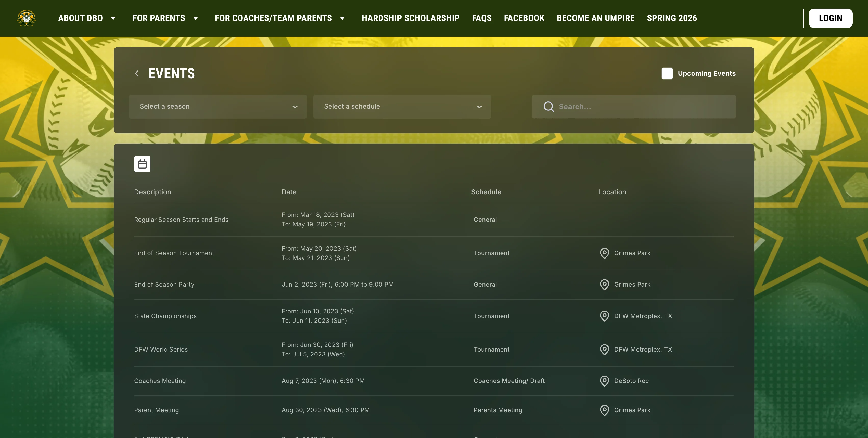
Task: Expand the For Coaches/Team Parents arrow
Action: [x=342, y=18]
